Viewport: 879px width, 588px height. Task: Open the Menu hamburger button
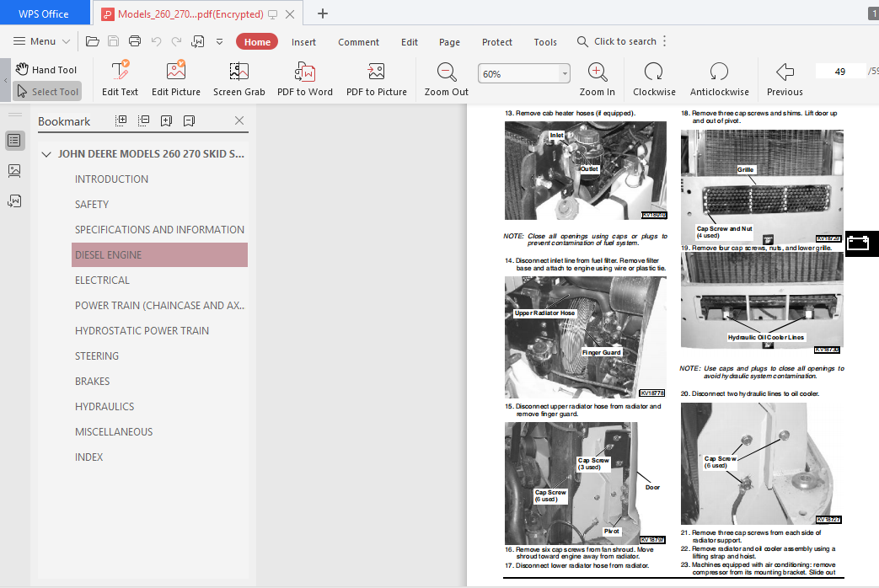tap(41, 41)
